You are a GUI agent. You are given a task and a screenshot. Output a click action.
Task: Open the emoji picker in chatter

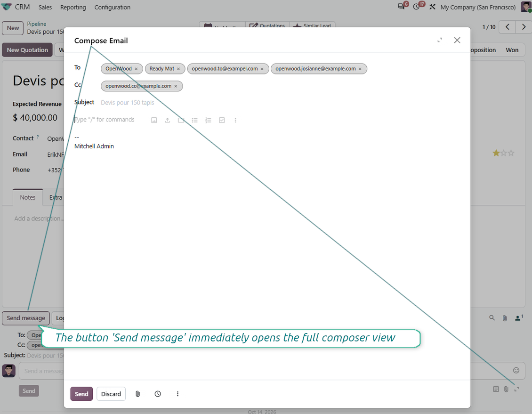[x=516, y=370]
